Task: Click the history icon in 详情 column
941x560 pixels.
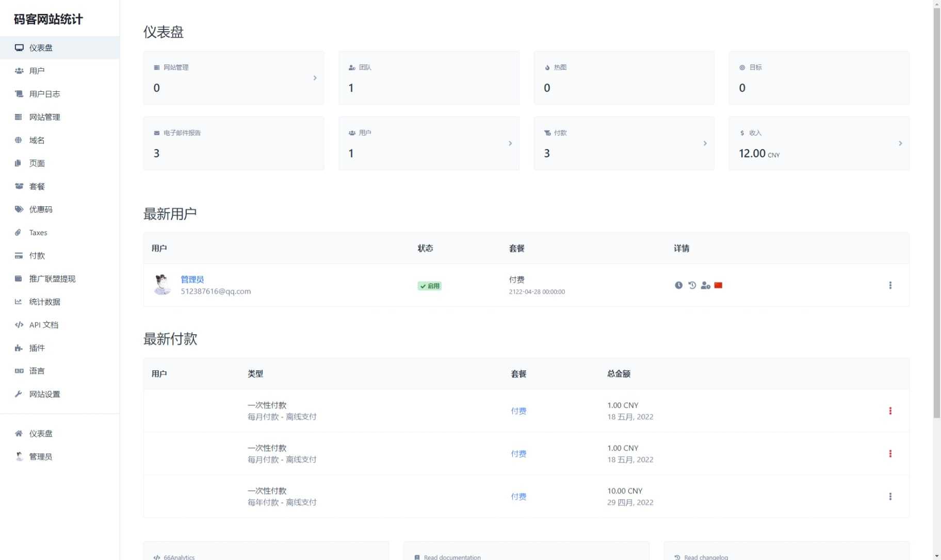Action: (x=692, y=285)
